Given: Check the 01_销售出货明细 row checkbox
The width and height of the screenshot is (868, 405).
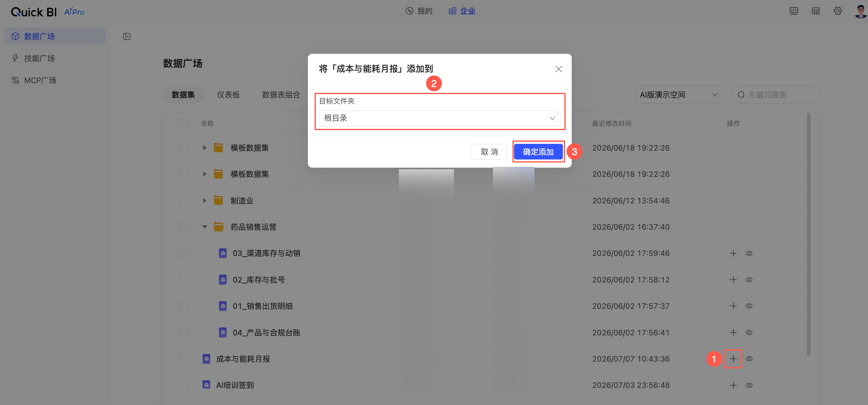Looking at the screenshot, I should pyautogui.click(x=183, y=306).
